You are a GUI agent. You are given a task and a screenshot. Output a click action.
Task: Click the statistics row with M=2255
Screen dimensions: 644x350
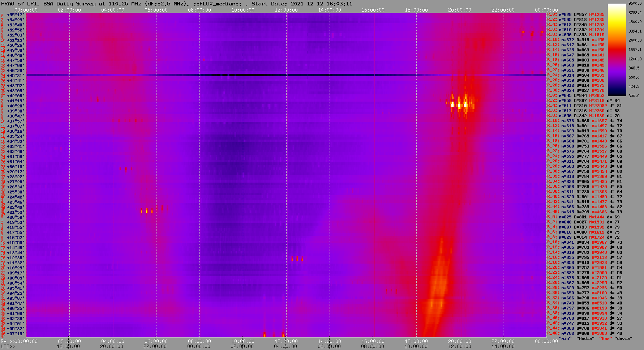point(585,283)
